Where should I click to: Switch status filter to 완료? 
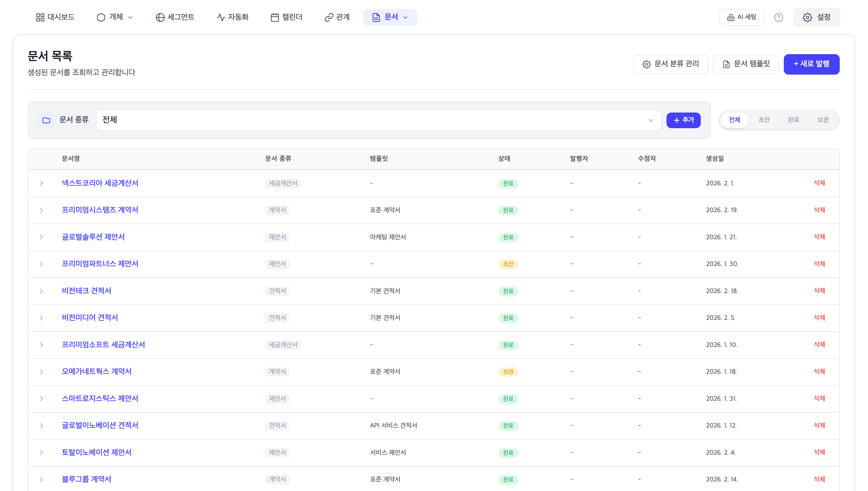(x=793, y=120)
